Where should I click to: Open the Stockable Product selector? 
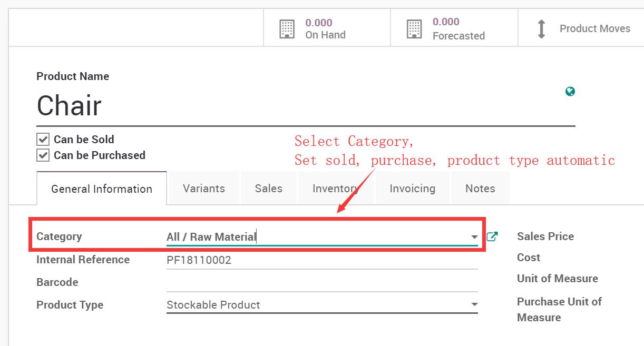(322, 305)
